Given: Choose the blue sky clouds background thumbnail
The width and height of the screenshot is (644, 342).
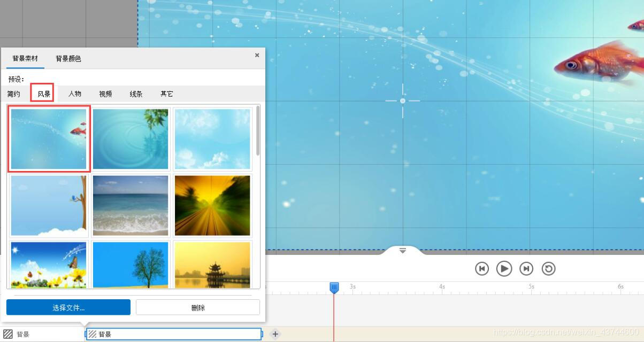Looking at the screenshot, I should (x=212, y=139).
